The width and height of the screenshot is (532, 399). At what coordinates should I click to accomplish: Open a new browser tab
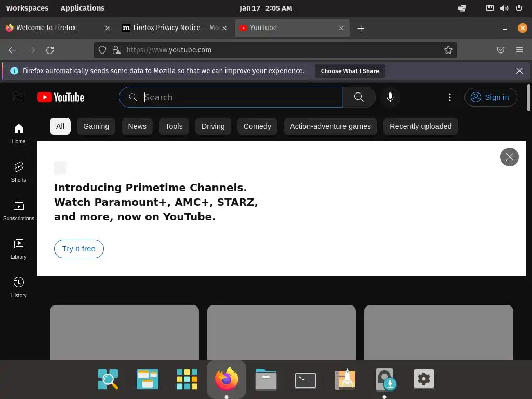point(361,29)
